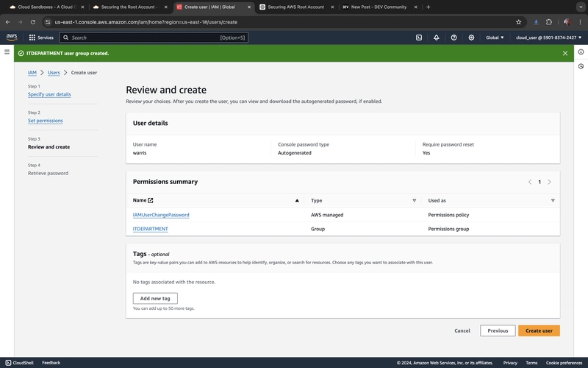
Task: Open the Feedback link in the footer
Action: point(51,363)
